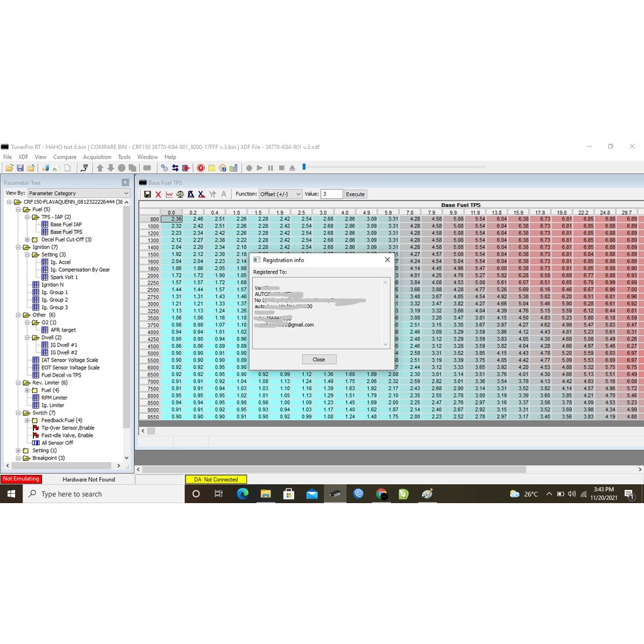Click the red record acquisition icon
Image resolution: width=644 pixels, height=644 pixels.
[x=201, y=168]
